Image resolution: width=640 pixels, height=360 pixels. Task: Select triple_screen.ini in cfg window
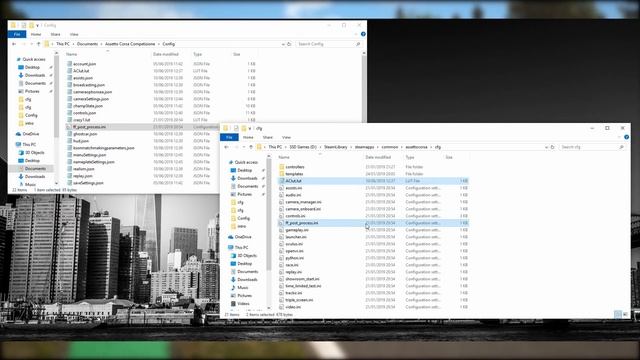[299, 300]
